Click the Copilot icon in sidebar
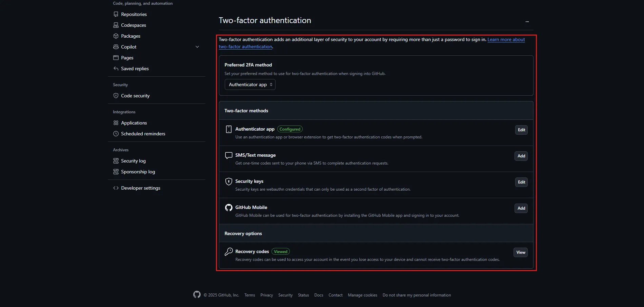The width and height of the screenshot is (644, 307). pyautogui.click(x=116, y=47)
